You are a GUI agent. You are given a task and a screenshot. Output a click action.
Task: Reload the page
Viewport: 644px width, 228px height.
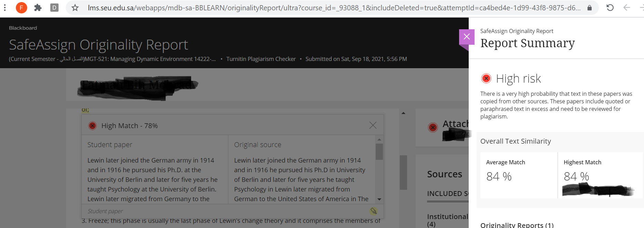[610, 8]
